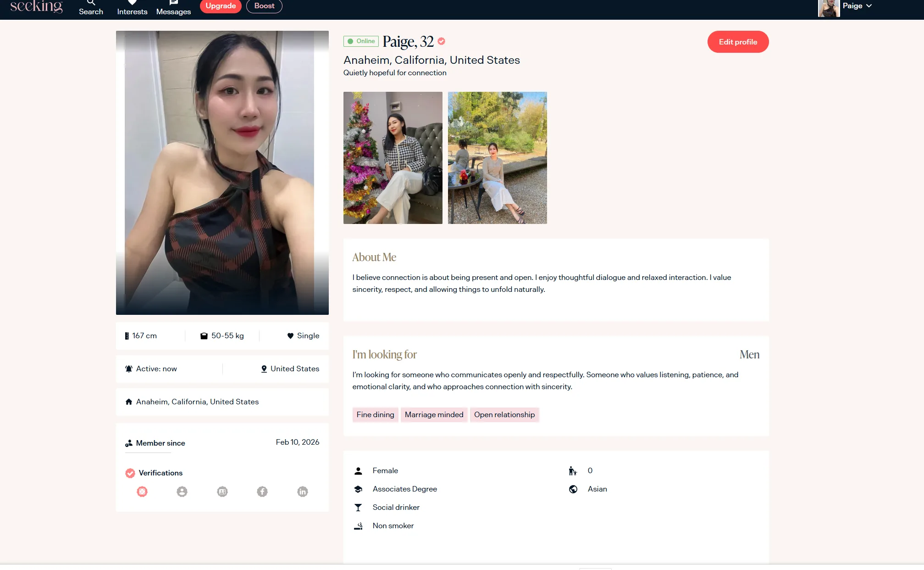Expand the Paige account dropdown
924x570 pixels.
[857, 6]
